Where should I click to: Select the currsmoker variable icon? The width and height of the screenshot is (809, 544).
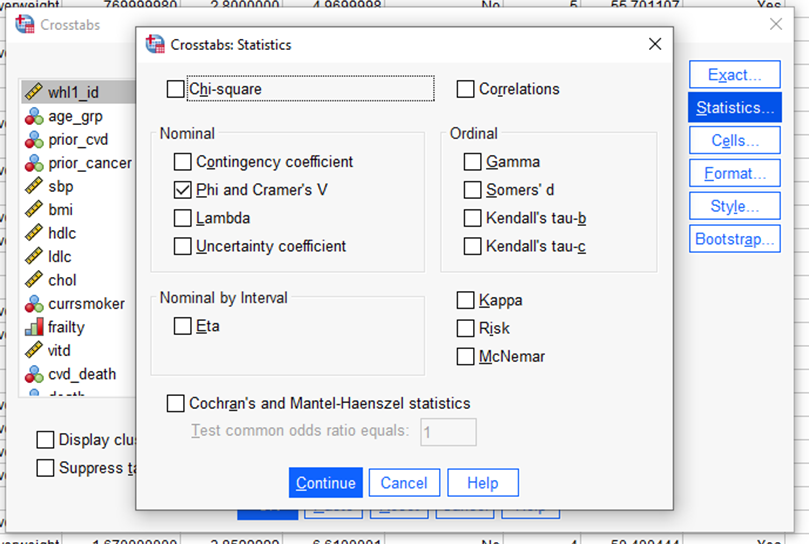click(33, 304)
